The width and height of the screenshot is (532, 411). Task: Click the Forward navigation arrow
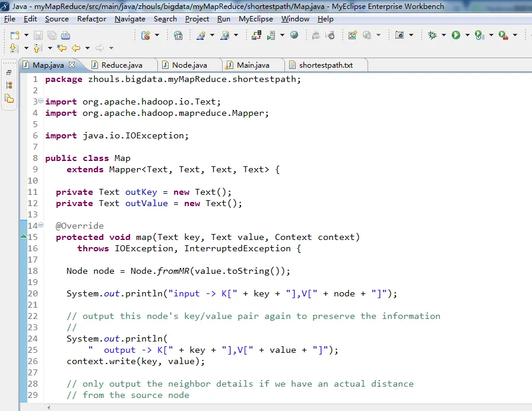(99, 48)
